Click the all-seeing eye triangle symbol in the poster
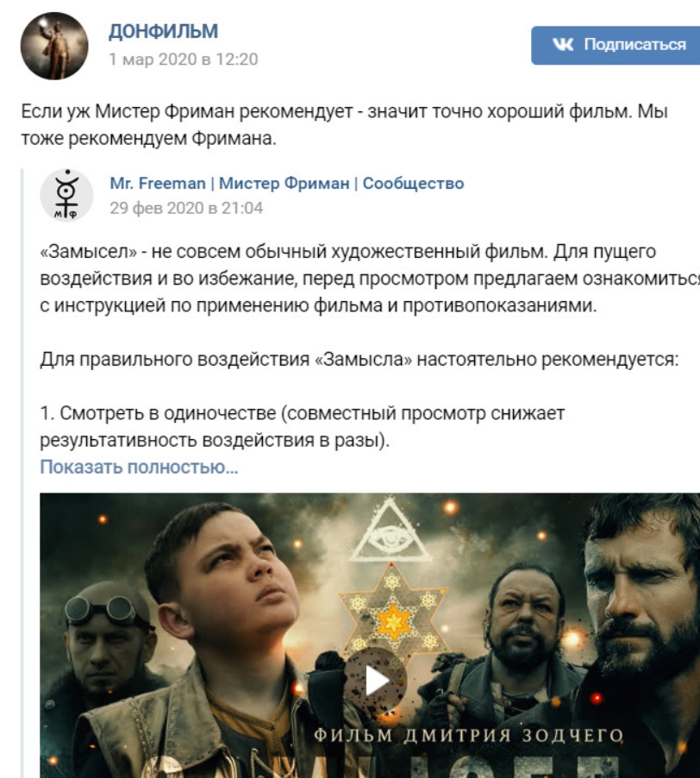The height and width of the screenshot is (778, 700). (x=391, y=532)
